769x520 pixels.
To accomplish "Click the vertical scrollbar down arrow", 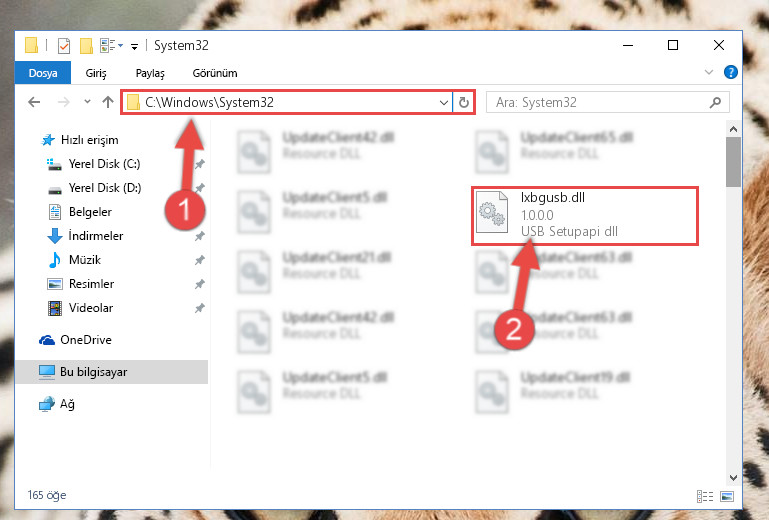I will point(733,477).
